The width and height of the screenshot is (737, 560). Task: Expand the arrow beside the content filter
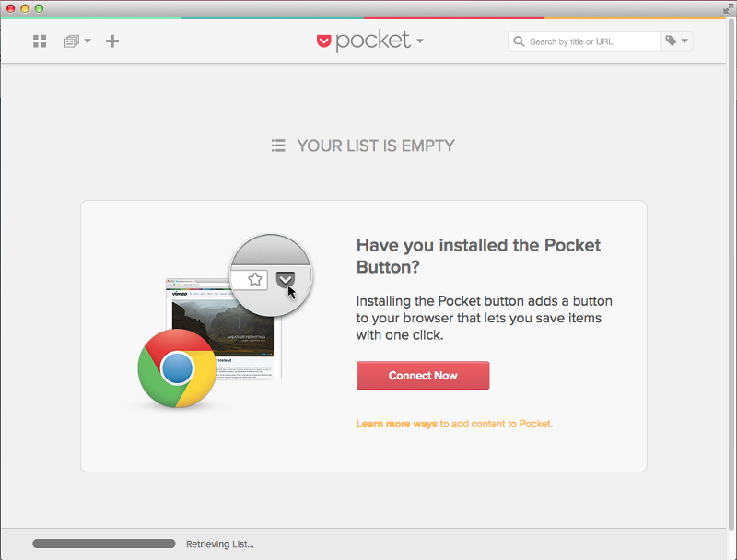(x=88, y=41)
